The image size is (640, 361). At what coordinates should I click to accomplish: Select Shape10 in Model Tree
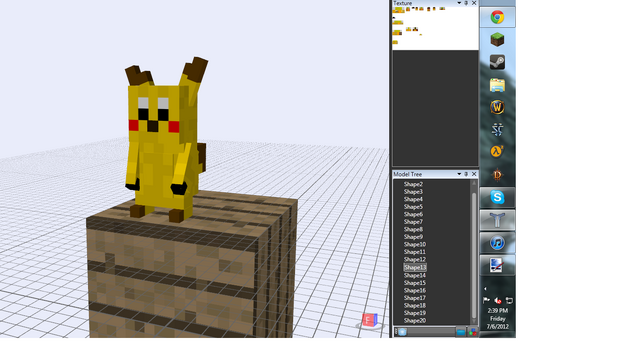click(x=415, y=245)
